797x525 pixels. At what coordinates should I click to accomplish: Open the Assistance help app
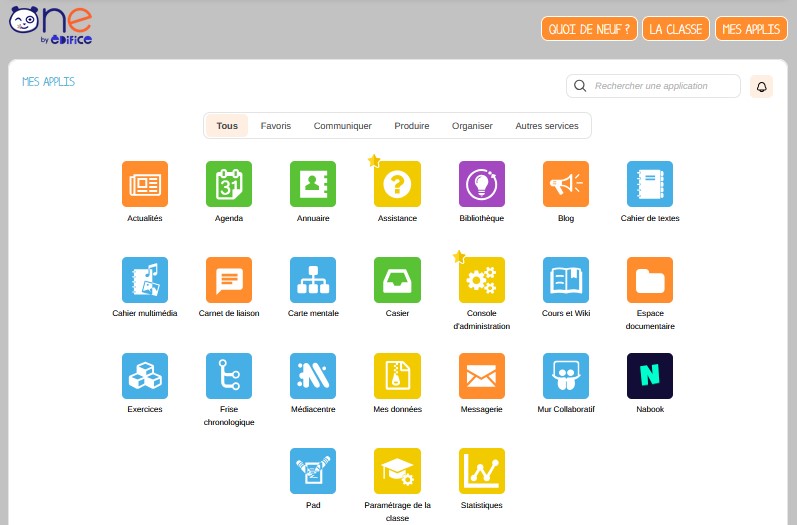click(397, 184)
